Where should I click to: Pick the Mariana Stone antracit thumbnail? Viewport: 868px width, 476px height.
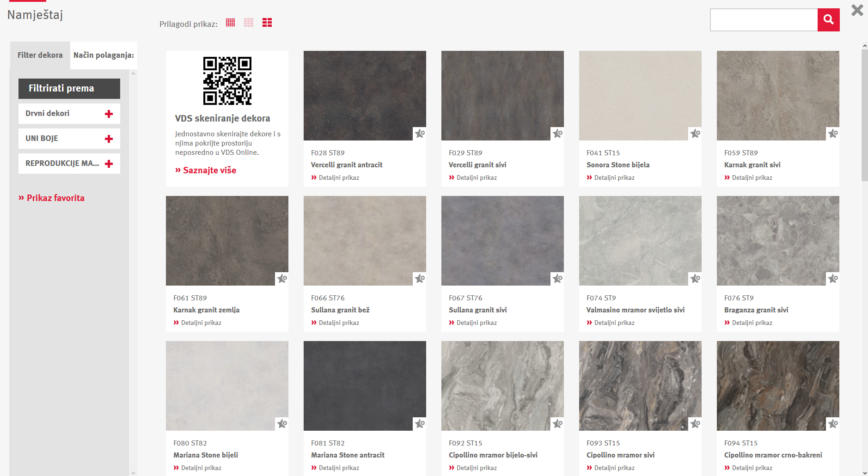coord(365,386)
